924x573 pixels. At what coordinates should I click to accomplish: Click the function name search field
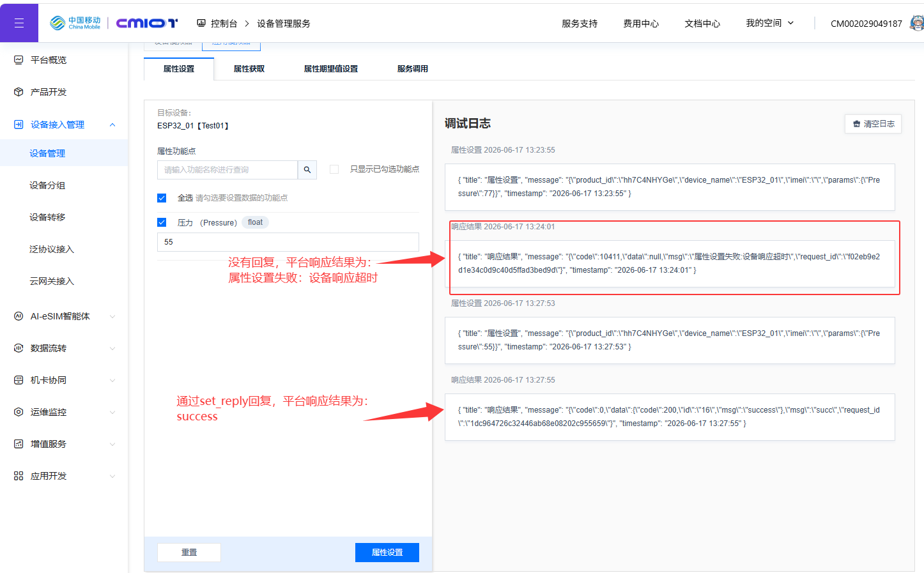click(x=227, y=170)
